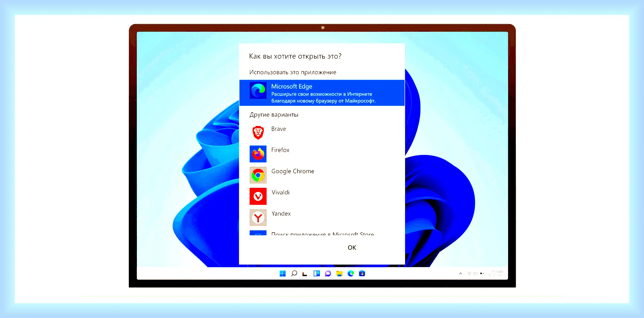The height and width of the screenshot is (318, 644).
Task: Open Microsoft Store taskbar icon
Action: point(362,273)
